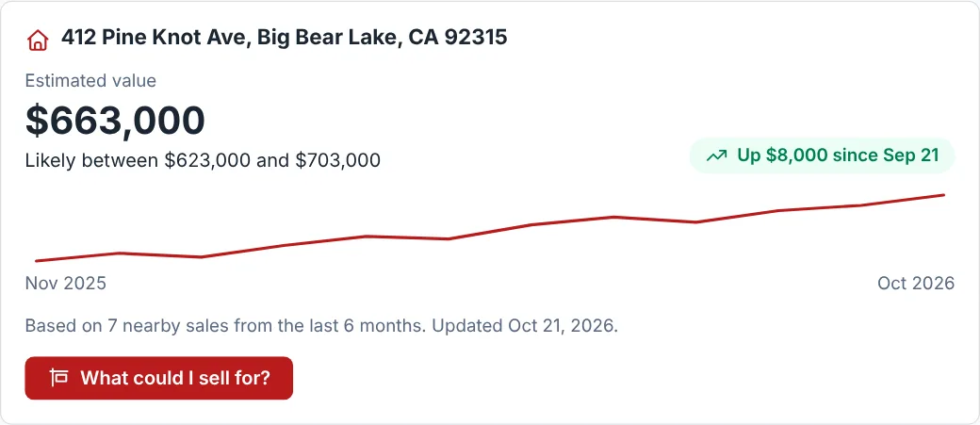Open the 'What could I sell for?' button
This screenshot has width=980, height=425.
(x=158, y=378)
